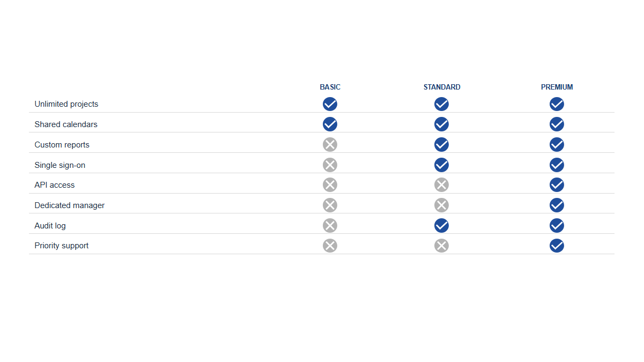Click the Basic cross icon for Dedicated manager
The height and width of the screenshot is (362, 644).
pyautogui.click(x=330, y=205)
